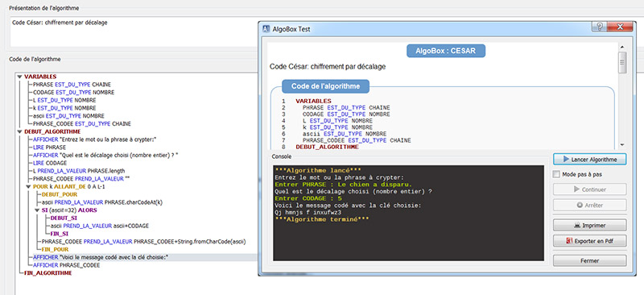Select the ascii PREND_LA_VALEUR ascii+CODAGE line
Viewport: 644px width, 295px height.
pyautogui.click(x=99, y=226)
